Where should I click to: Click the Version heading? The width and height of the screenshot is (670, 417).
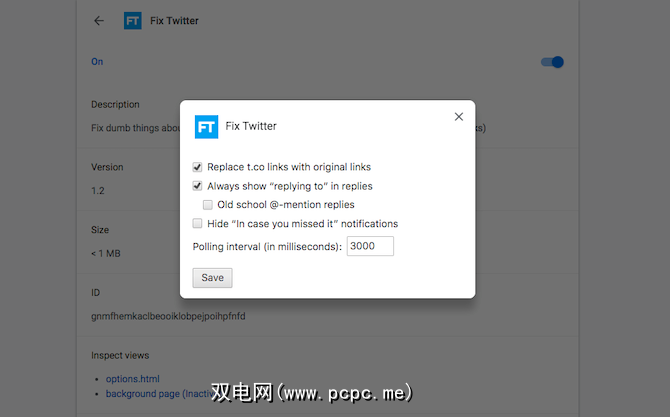coord(107,167)
